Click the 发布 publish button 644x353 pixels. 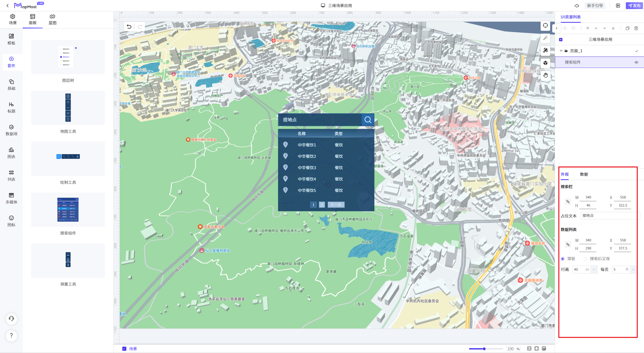[x=634, y=6]
